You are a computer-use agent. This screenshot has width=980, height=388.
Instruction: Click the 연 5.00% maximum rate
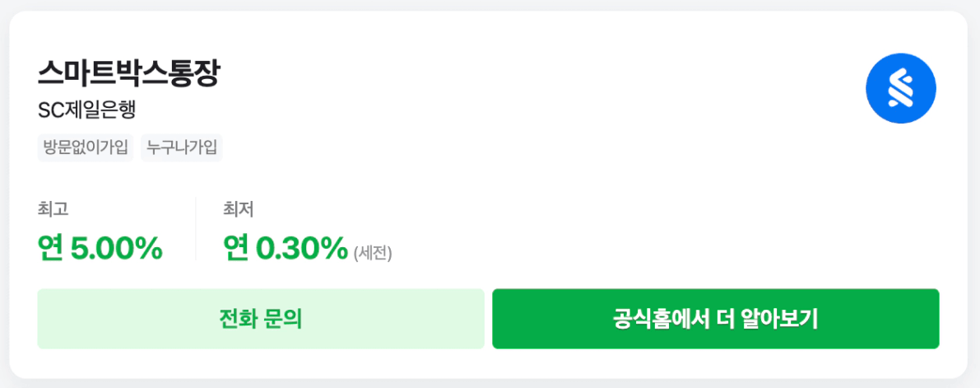coord(100,248)
